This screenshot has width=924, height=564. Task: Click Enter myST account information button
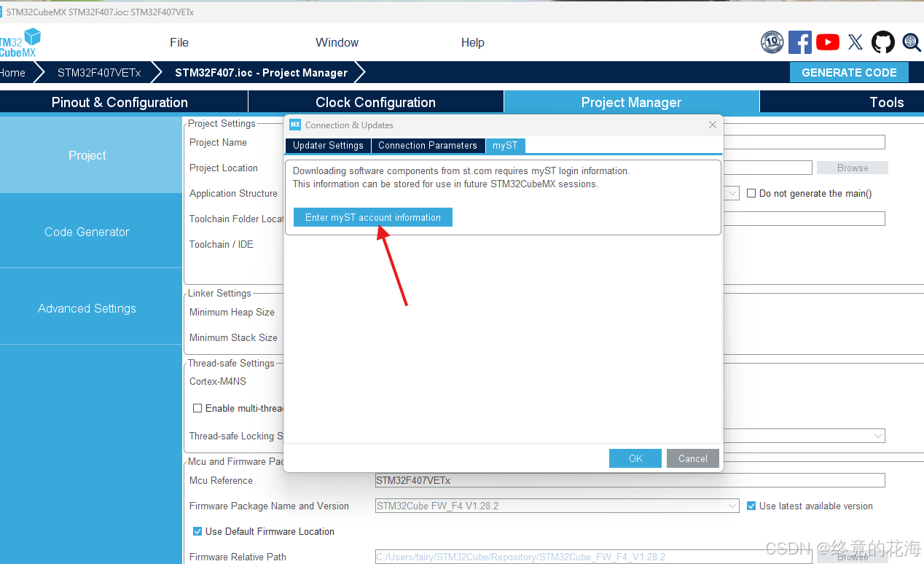click(373, 217)
